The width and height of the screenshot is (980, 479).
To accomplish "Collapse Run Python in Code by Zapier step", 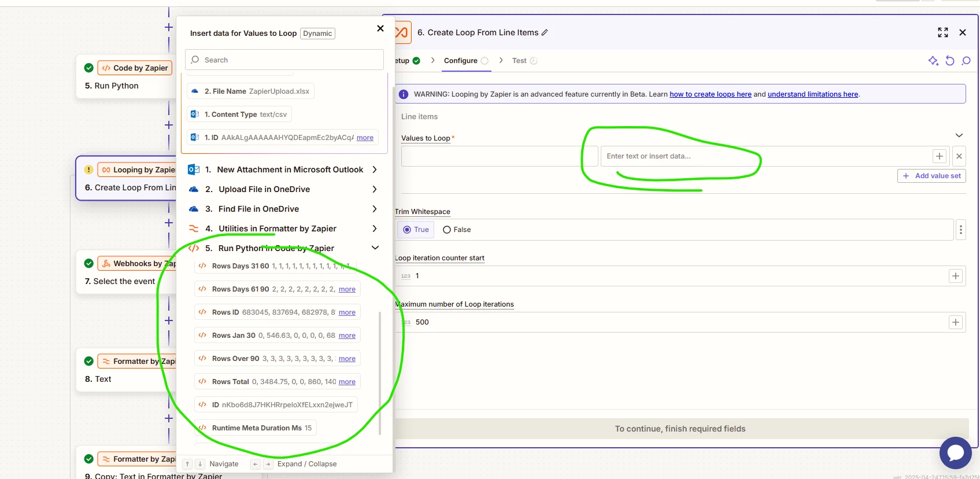I will [375, 248].
